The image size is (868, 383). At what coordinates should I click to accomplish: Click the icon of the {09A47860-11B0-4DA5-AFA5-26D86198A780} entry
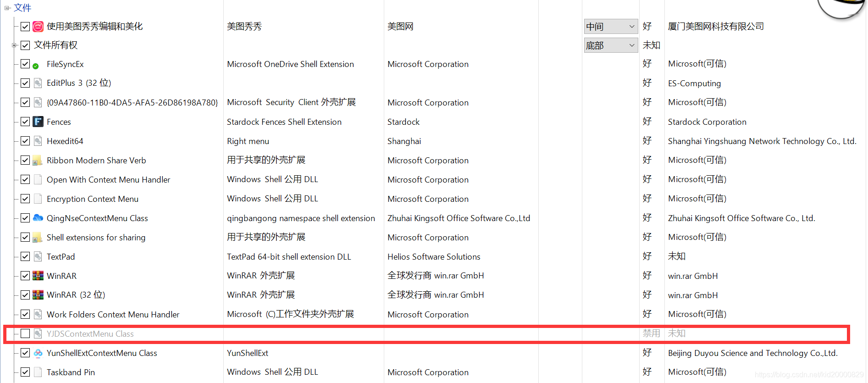pyautogui.click(x=38, y=102)
